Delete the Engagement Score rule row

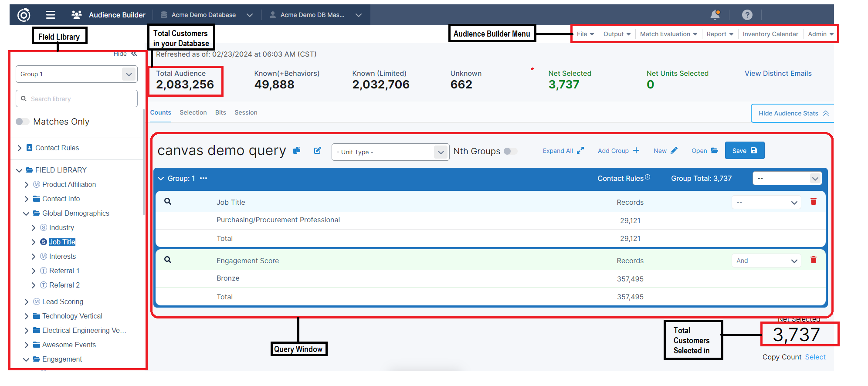813,260
